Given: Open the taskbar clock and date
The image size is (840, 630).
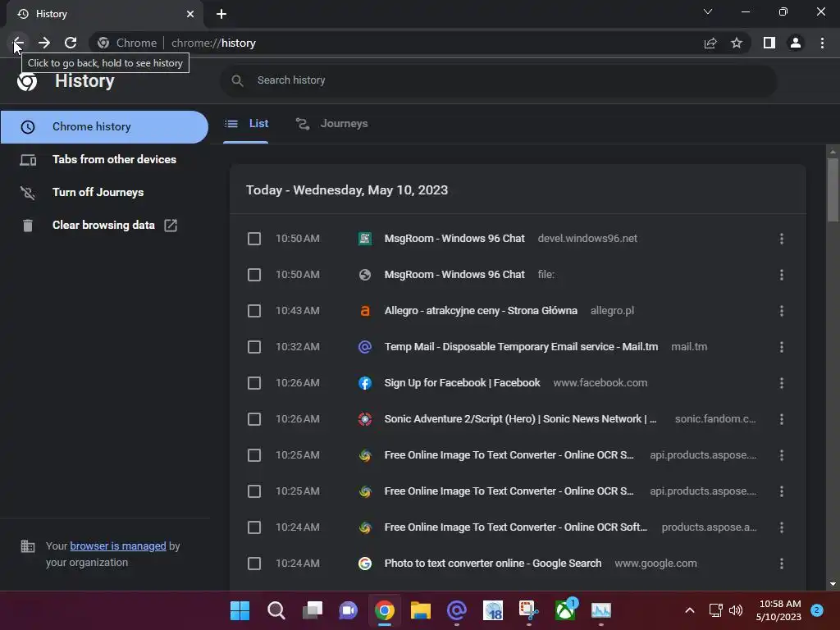Looking at the screenshot, I should click(x=778, y=610).
